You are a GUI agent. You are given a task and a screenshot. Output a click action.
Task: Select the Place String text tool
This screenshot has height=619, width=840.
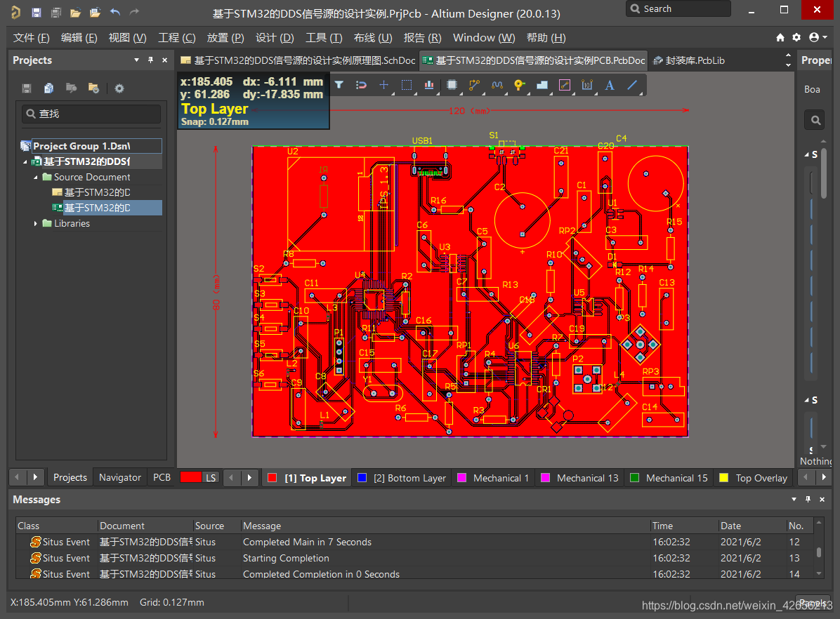pos(610,85)
